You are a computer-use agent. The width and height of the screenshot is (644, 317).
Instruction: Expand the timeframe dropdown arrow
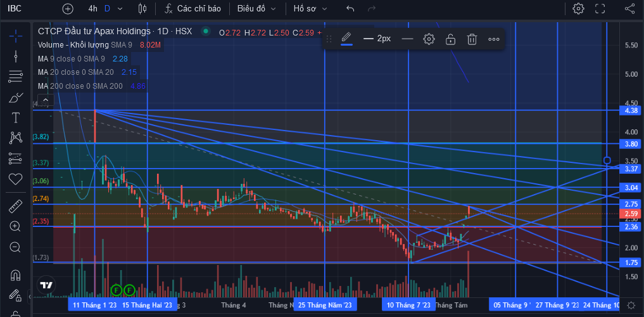(120, 9)
